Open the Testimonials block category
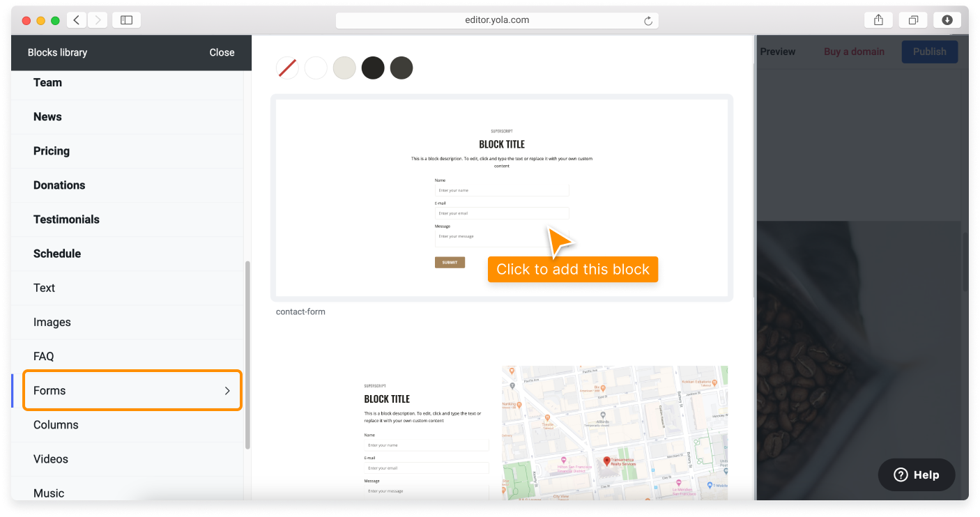Image resolution: width=980 pixels, height=517 pixels. point(66,219)
